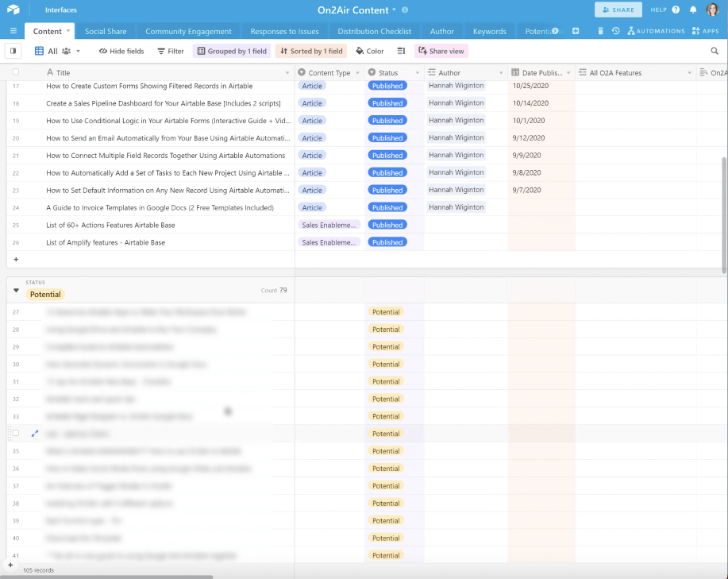The height and width of the screenshot is (579, 728).
Task: Open the Color options for records
Action: (368, 50)
